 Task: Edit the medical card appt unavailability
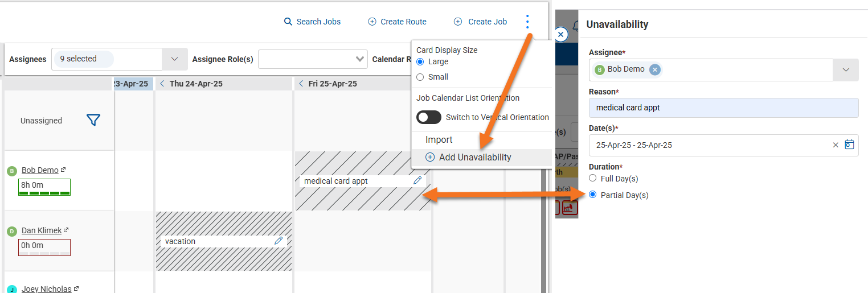click(417, 180)
